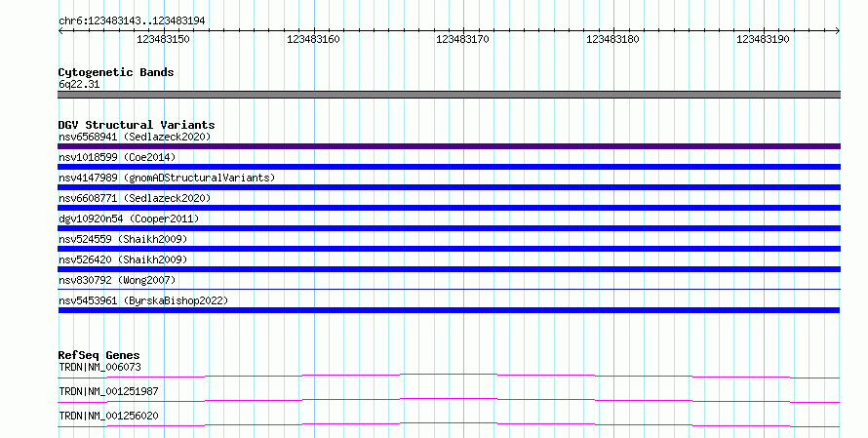The image size is (868, 438).
Task: Select the magenta TRDN NM_001251987 intron line
Action: (449, 400)
